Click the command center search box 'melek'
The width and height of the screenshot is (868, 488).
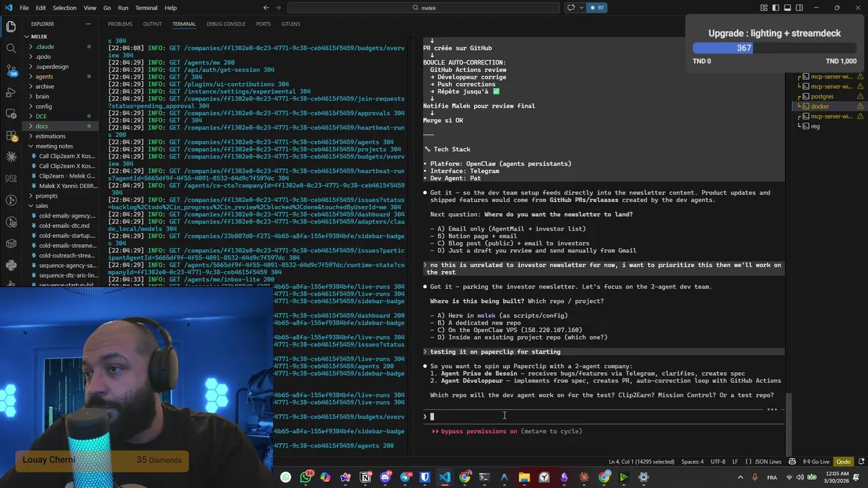pyautogui.click(x=424, y=7)
